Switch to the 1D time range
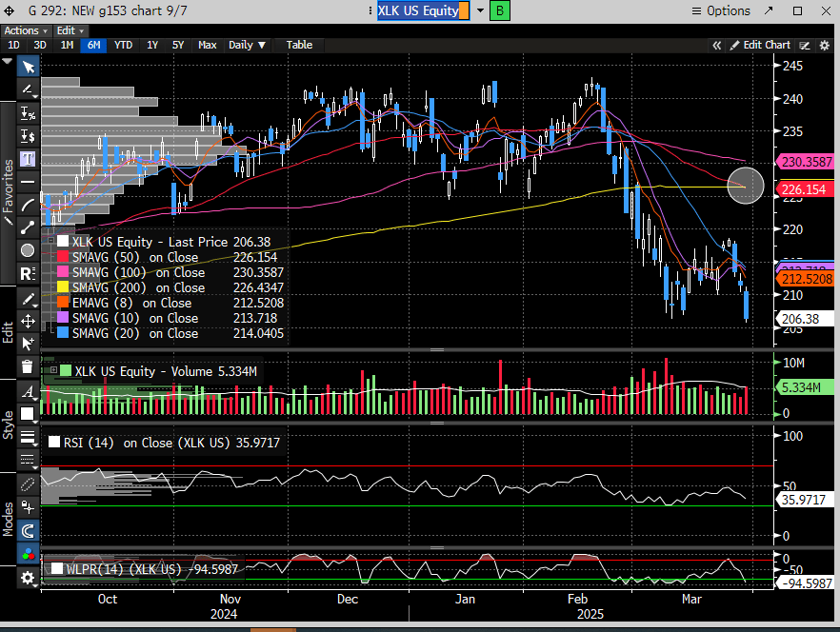Screen dimensions: 840x632 [x=13, y=45]
